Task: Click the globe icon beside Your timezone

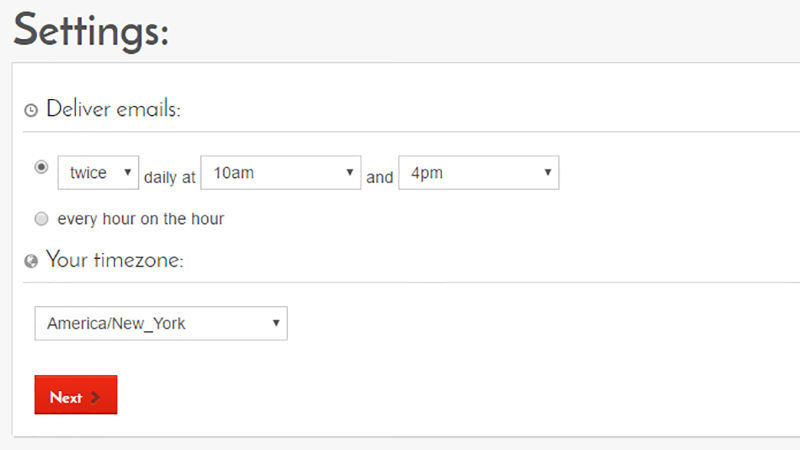Action: coord(31,261)
